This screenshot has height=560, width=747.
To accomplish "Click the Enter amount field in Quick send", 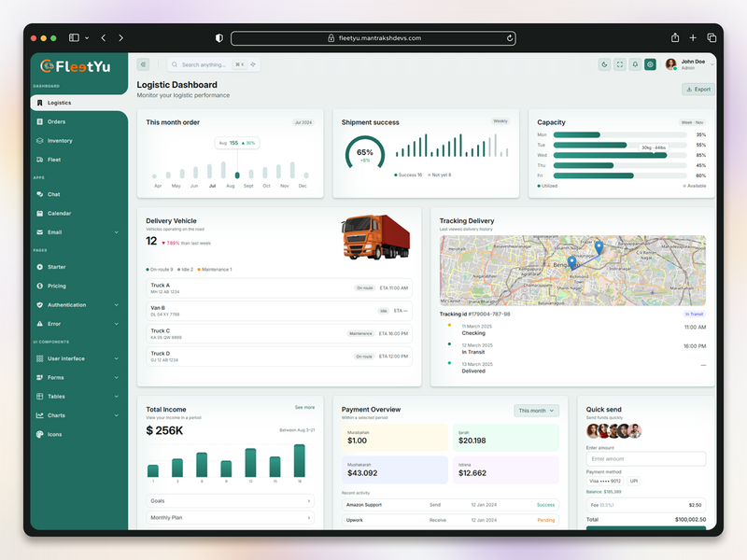I will coord(645,458).
